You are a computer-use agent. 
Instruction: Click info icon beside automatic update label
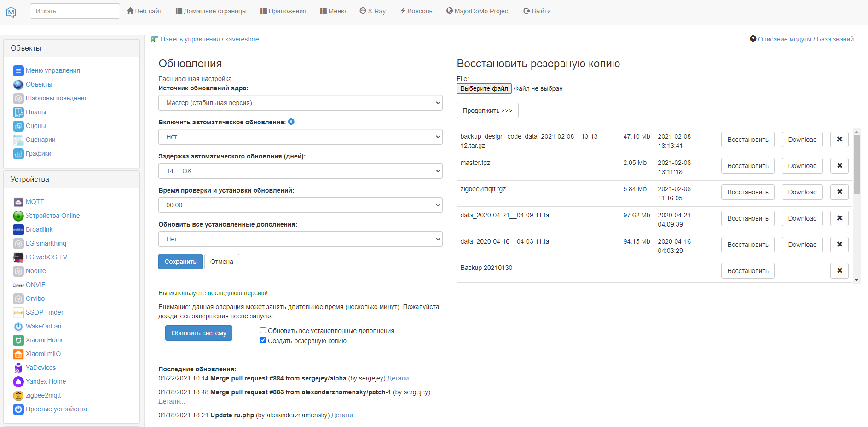[291, 122]
